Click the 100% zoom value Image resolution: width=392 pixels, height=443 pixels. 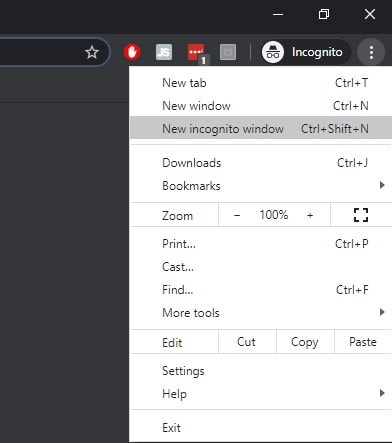(274, 215)
